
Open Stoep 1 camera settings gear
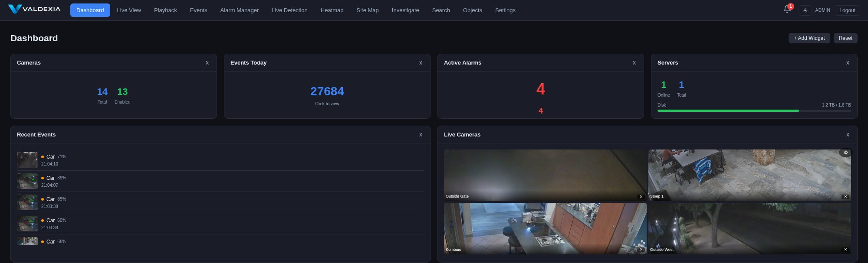click(x=845, y=153)
